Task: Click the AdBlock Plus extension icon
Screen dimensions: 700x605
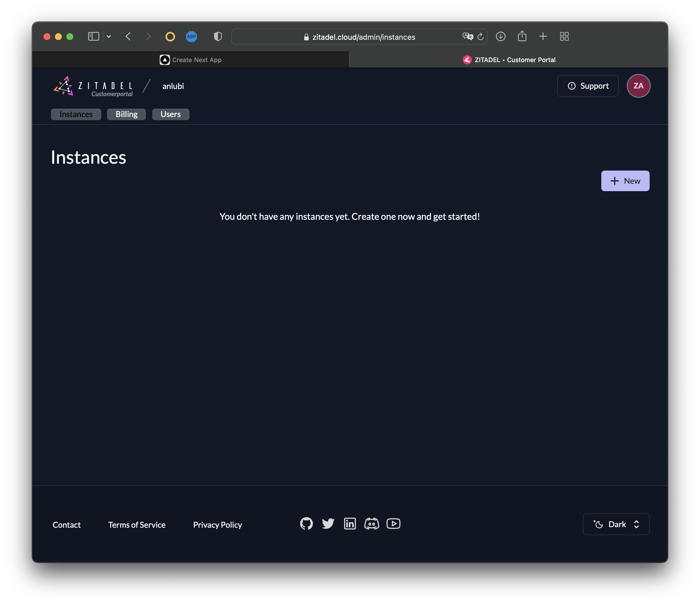Action: tap(191, 36)
